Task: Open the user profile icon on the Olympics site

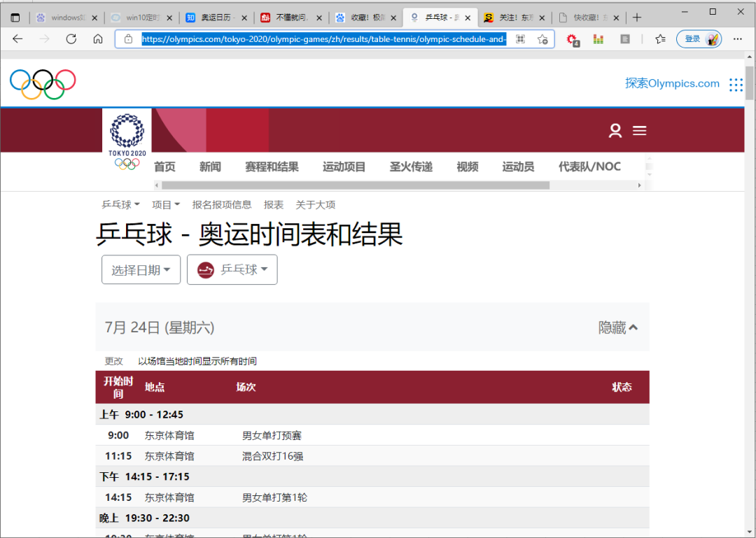Action: click(615, 130)
